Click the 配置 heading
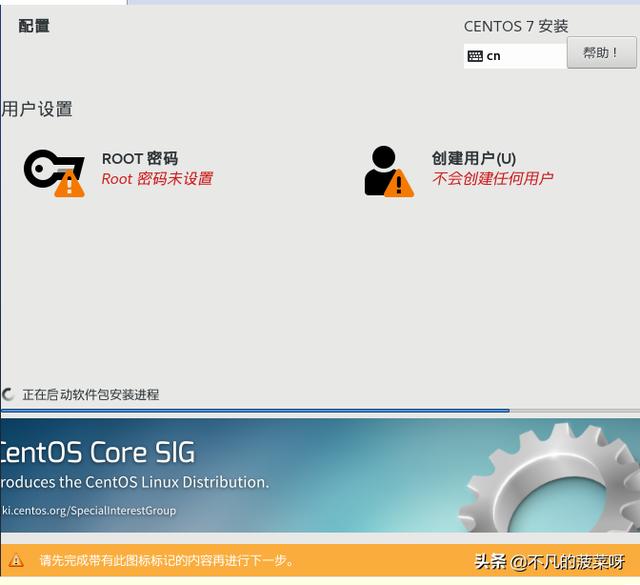 (x=34, y=26)
